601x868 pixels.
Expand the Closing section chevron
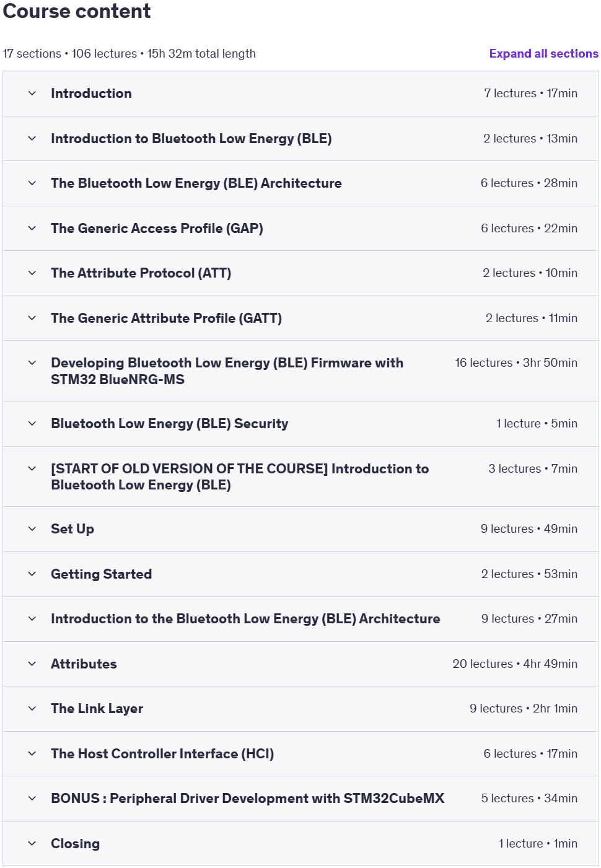pos(32,844)
